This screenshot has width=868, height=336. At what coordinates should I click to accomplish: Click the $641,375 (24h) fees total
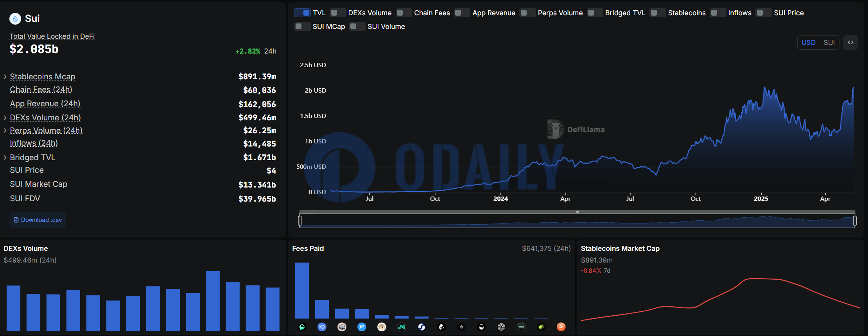[x=546, y=248]
